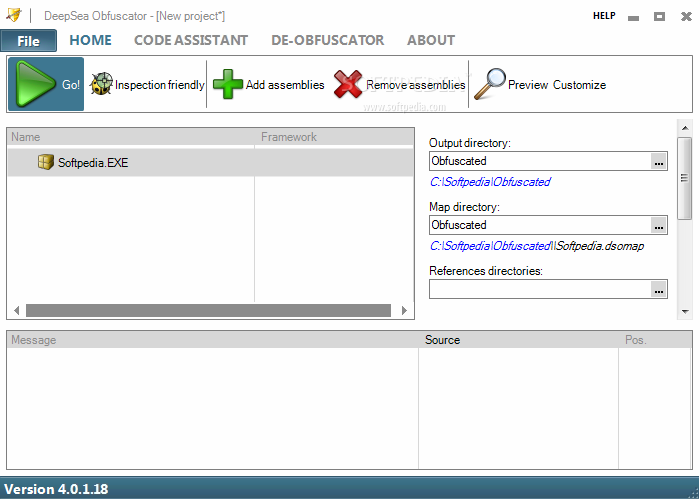Click the assembly list left scroll arrow
Screen dimensions: 700x500
tap(17, 310)
